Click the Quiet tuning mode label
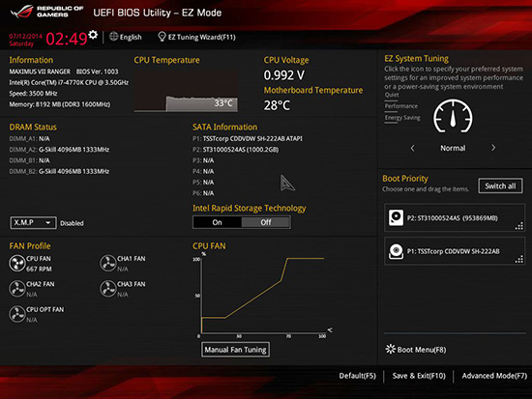This screenshot has height=399, width=532. (392, 95)
